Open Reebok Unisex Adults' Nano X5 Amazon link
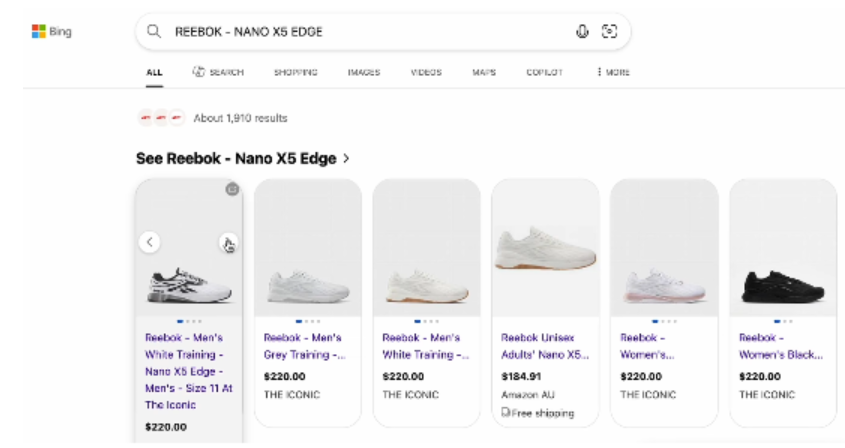 click(545, 345)
